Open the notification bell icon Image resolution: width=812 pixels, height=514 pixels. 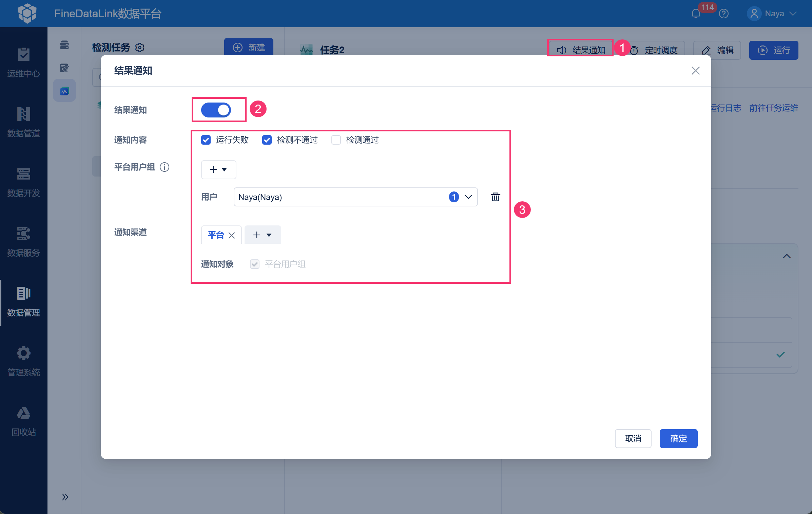pyautogui.click(x=696, y=14)
